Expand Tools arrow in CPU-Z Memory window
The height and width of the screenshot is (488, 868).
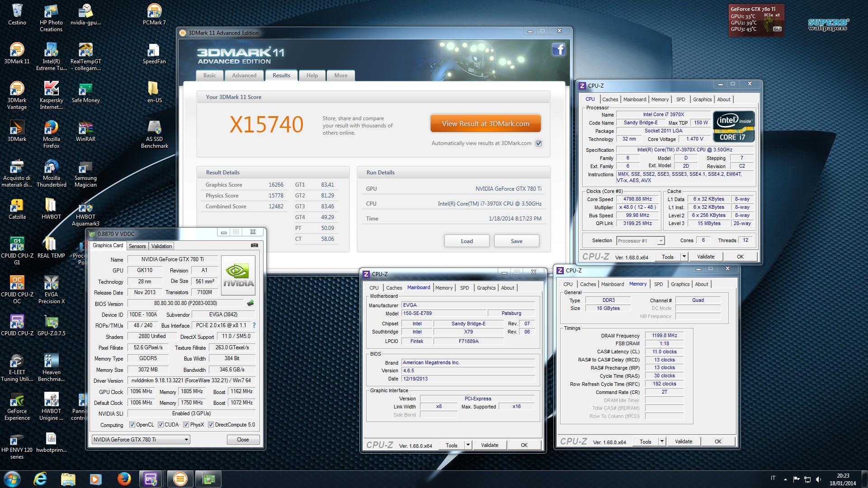662,441
